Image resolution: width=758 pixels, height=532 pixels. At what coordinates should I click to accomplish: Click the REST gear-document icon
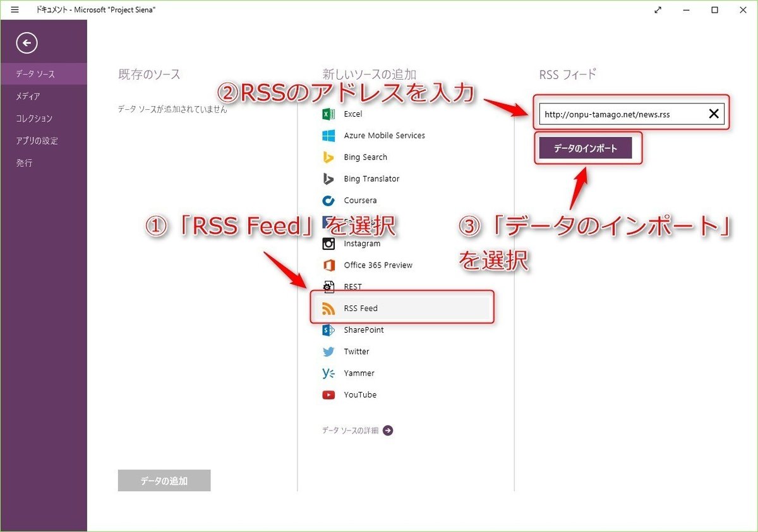pos(328,287)
